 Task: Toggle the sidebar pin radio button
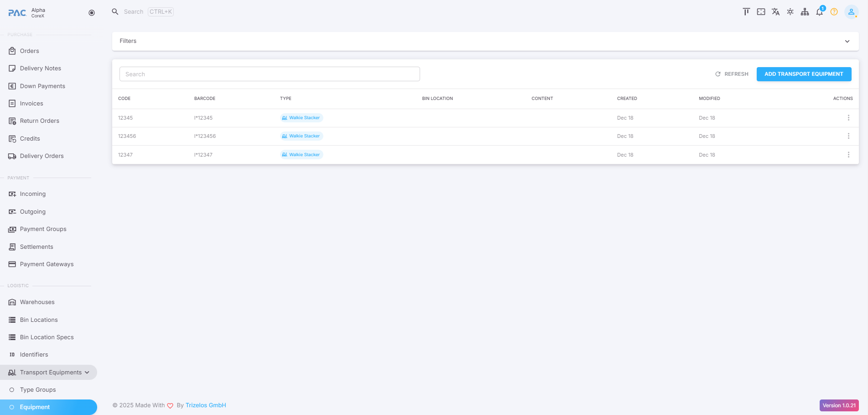(92, 13)
